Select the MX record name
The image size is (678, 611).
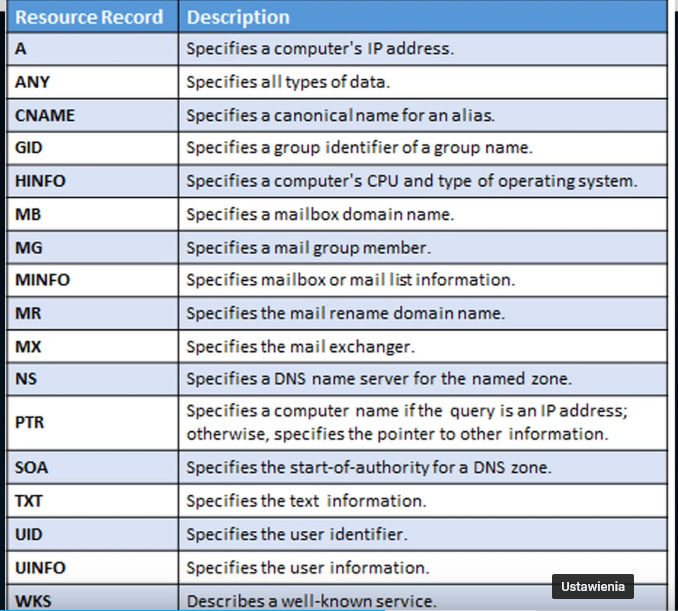click(28, 346)
